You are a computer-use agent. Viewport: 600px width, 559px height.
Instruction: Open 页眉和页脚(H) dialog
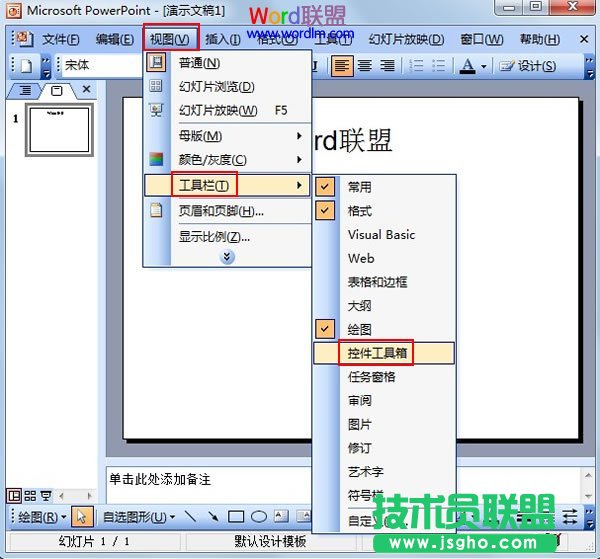[x=227, y=210]
